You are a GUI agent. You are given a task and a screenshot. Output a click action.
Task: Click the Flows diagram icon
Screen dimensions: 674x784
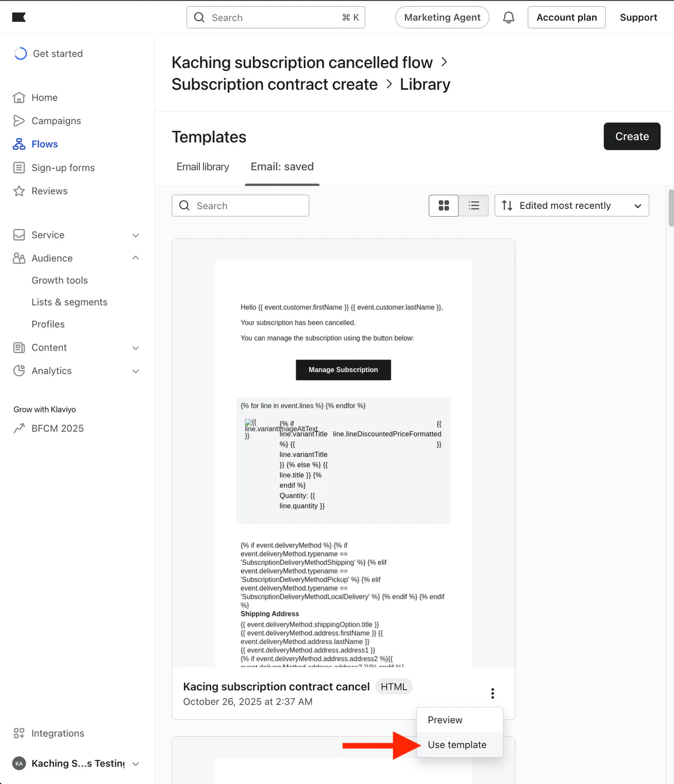coord(19,144)
